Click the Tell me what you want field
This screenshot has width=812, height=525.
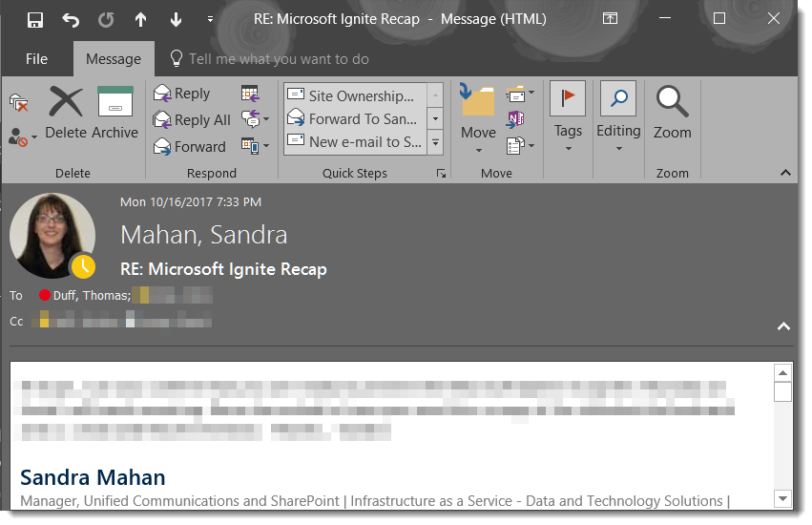278,59
